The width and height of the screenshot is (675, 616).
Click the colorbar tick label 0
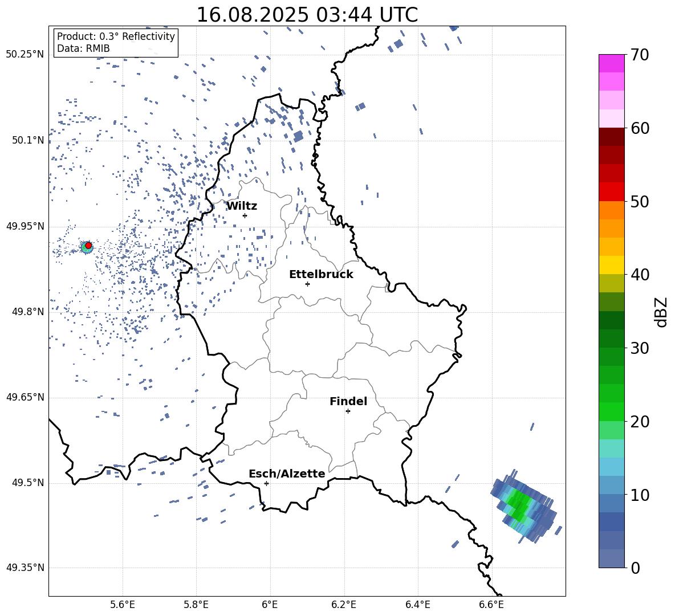pyautogui.click(x=635, y=568)
